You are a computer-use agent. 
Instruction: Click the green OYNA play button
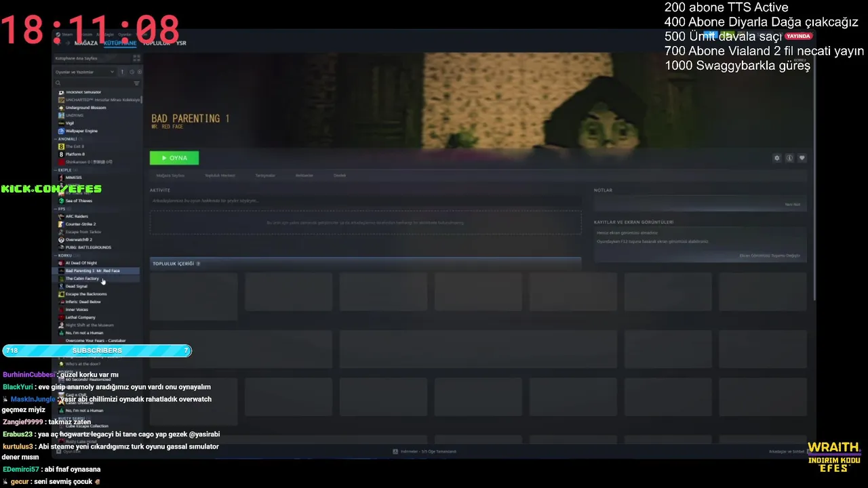pyautogui.click(x=174, y=158)
